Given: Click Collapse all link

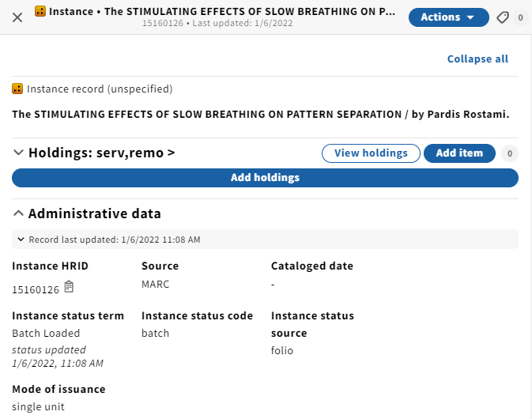Looking at the screenshot, I should point(477,59).
